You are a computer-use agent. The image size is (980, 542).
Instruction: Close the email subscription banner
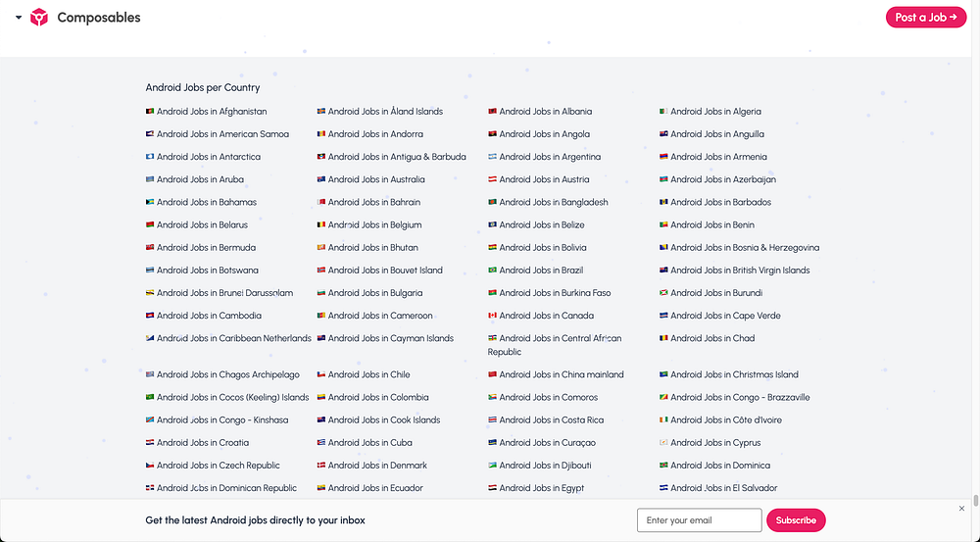point(961,509)
